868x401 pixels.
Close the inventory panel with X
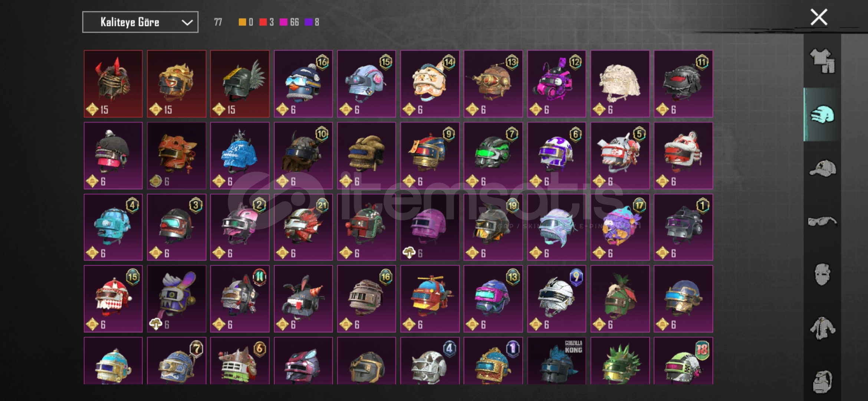pos(819,17)
